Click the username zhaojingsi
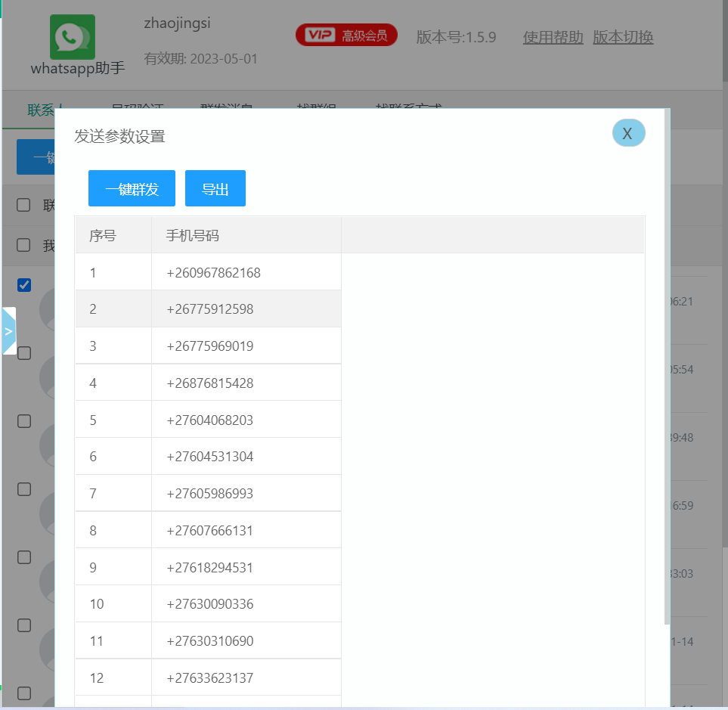728x710 pixels. [x=177, y=23]
